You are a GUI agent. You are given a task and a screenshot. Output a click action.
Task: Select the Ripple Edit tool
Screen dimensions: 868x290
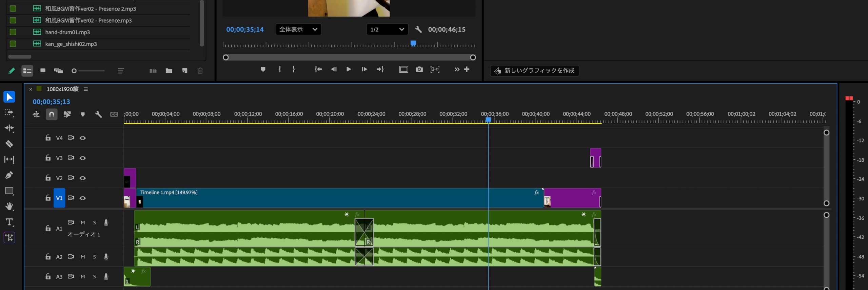coord(9,128)
